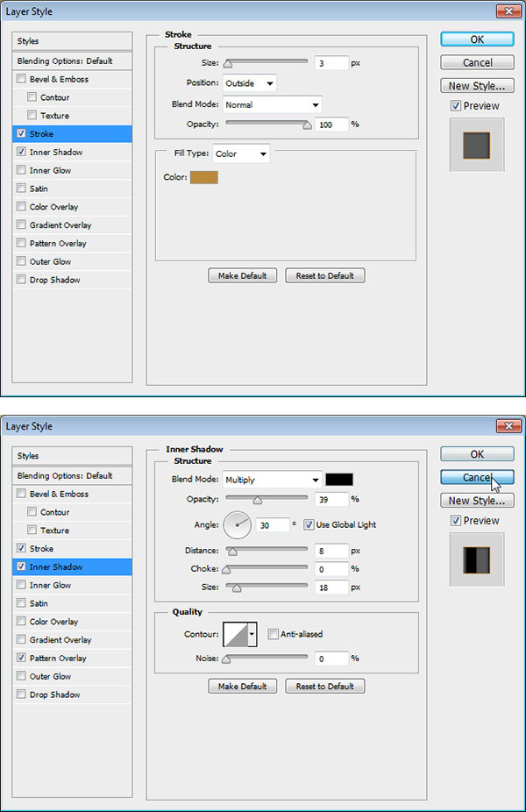526x812 pixels.
Task: Select highlighted Inner Shadow row in lower dialog
Action: [x=72, y=566]
